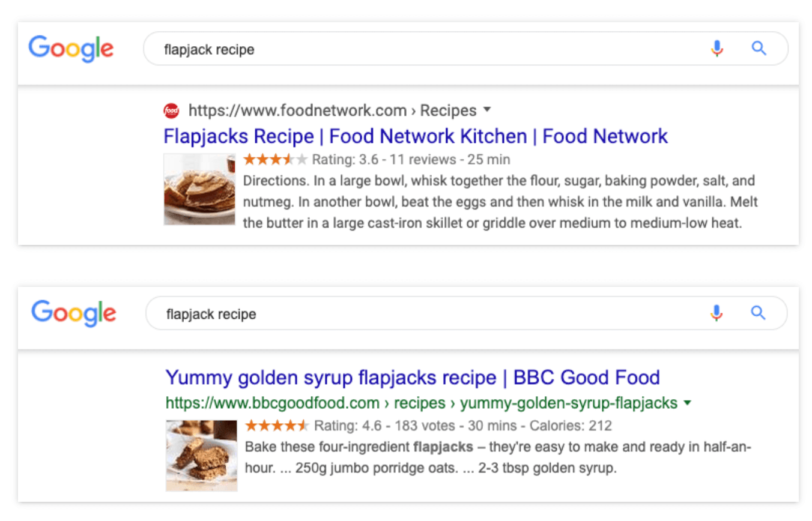Click the star rating beside Rating: 4.6
The height and width of the screenshot is (521, 812).
(277, 426)
